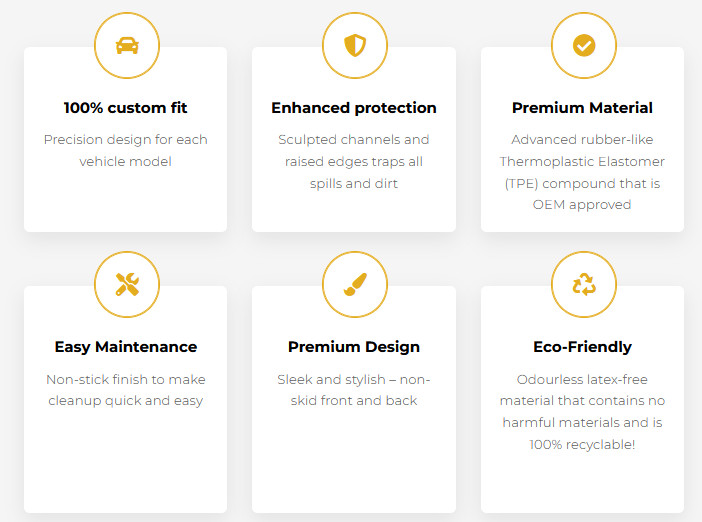This screenshot has height=522, width=702.
Task: Click the wrench and screwdriver maintenance icon
Action: point(126,284)
